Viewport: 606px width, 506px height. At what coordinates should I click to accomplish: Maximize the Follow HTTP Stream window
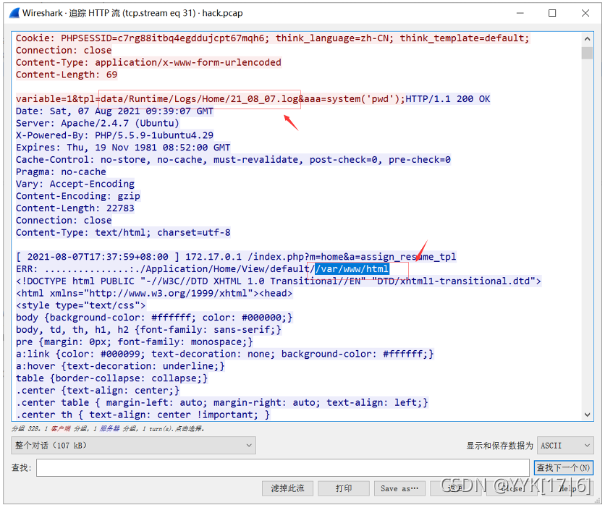552,13
